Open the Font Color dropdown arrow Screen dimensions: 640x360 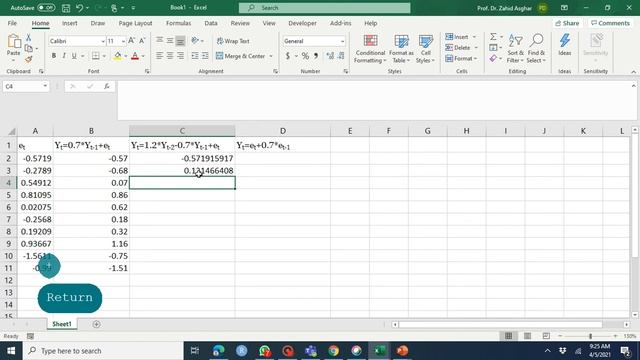(143, 56)
